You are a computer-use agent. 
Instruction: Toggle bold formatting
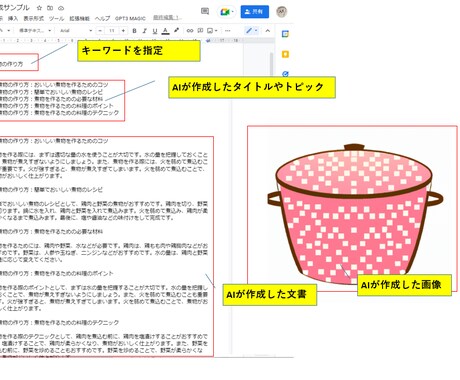[134, 31]
